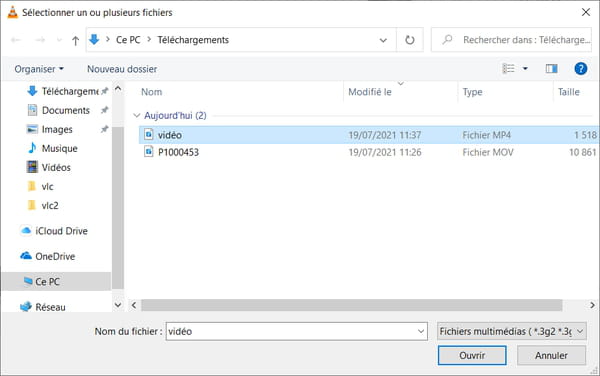This screenshot has height=376, width=600.
Task: Click the P1000453 file icon
Action: (x=149, y=152)
